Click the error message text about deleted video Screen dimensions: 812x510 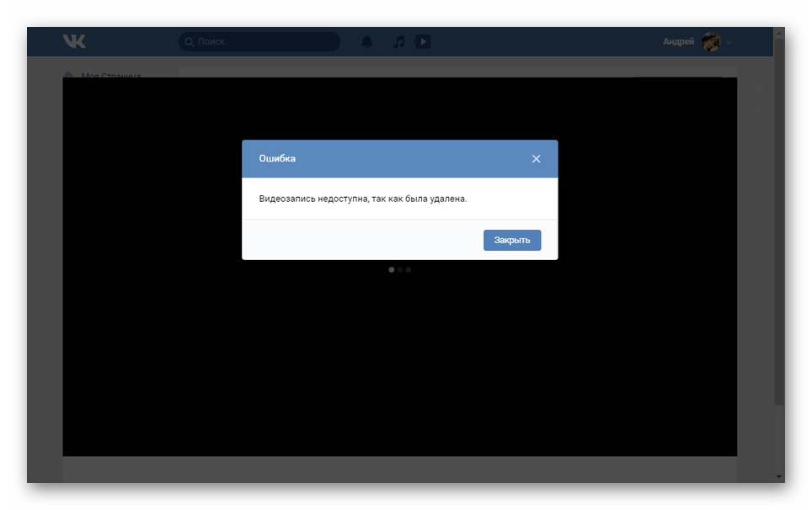click(x=362, y=199)
